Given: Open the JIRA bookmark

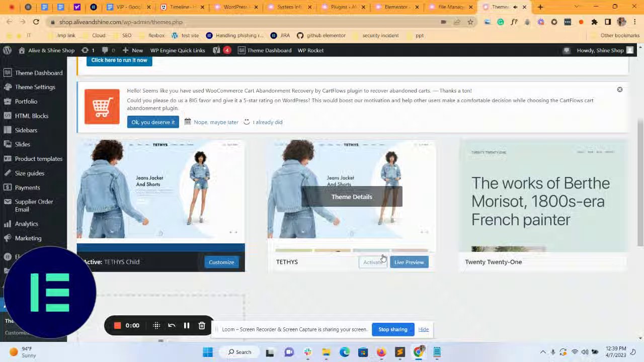Looking at the screenshot, I should (280, 36).
